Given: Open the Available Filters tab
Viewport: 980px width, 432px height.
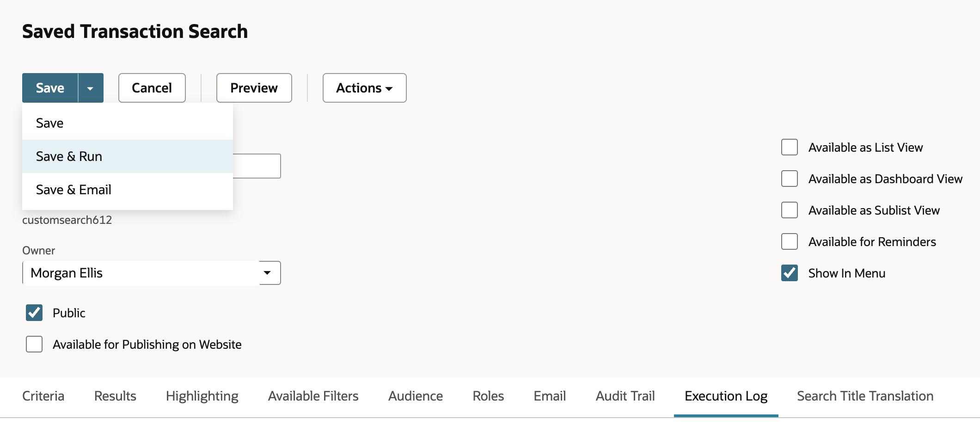Looking at the screenshot, I should tap(313, 396).
